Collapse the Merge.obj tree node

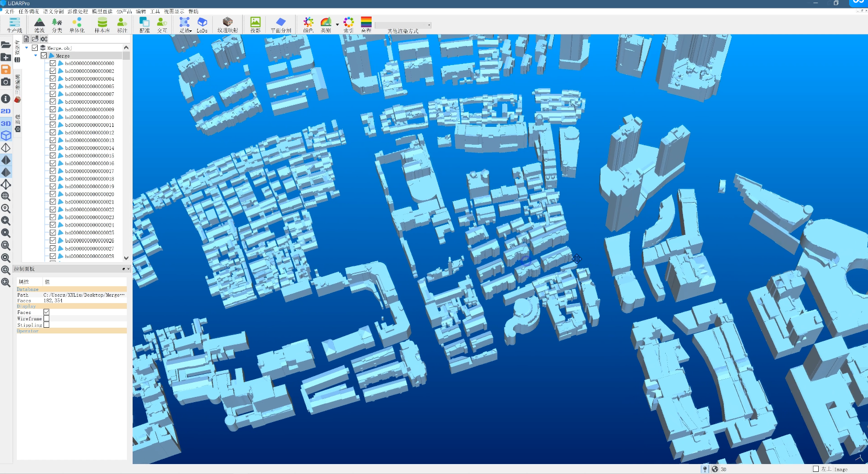pyautogui.click(x=26, y=47)
